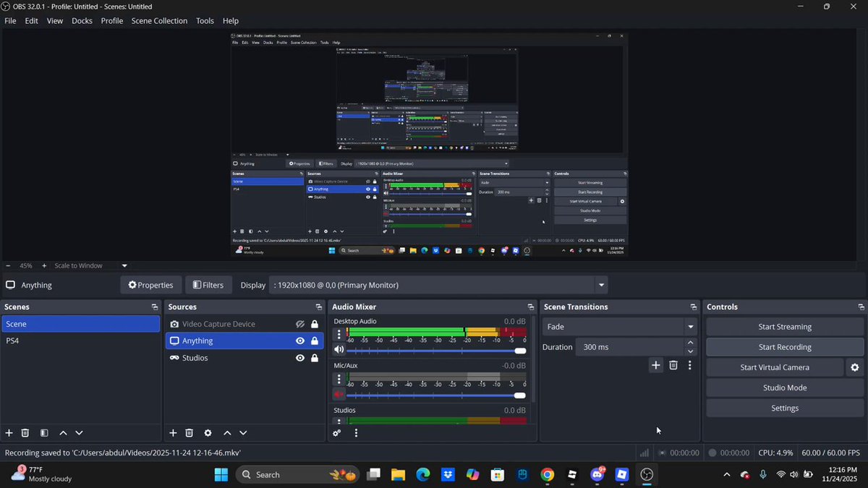This screenshot has height=488, width=868.
Task: Remove the selected scene with the Scenes trash icon
Action: [25, 433]
